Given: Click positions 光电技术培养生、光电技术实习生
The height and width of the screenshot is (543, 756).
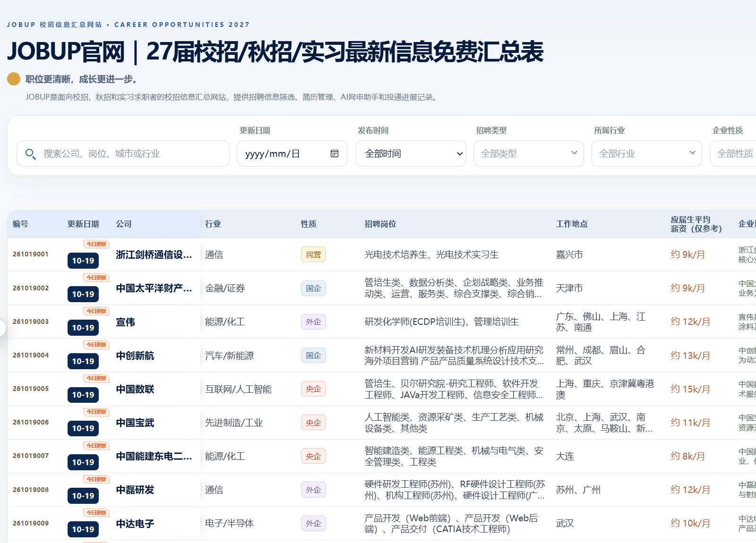Looking at the screenshot, I should 432,255.
